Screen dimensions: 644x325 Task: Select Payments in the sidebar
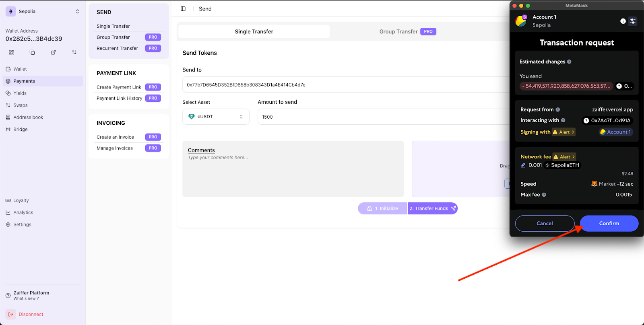[x=43, y=81]
